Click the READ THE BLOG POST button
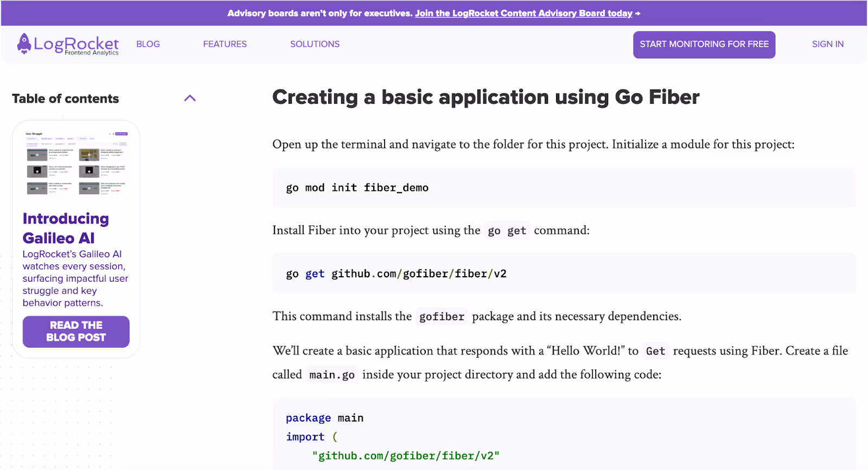The width and height of the screenshot is (868, 470). [76, 332]
